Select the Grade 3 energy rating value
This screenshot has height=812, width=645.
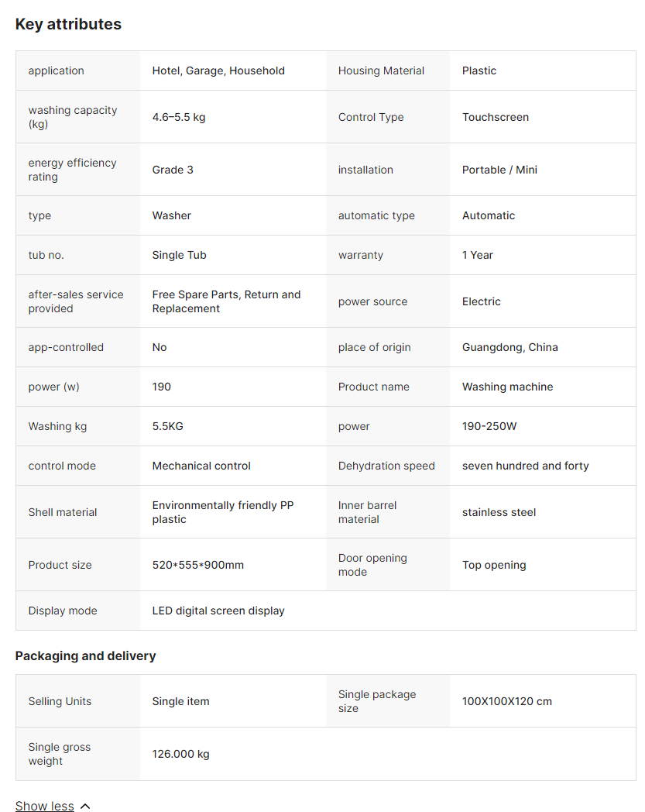pyautogui.click(x=173, y=170)
